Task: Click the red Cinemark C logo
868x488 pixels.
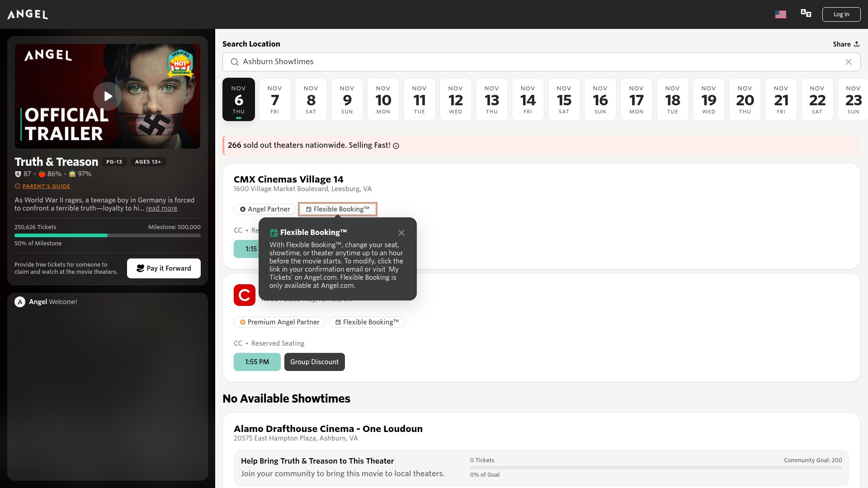Action: [245, 295]
